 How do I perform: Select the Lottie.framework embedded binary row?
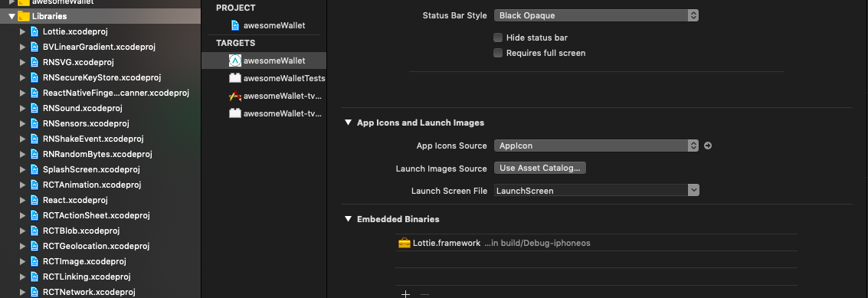[x=596, y=243]
